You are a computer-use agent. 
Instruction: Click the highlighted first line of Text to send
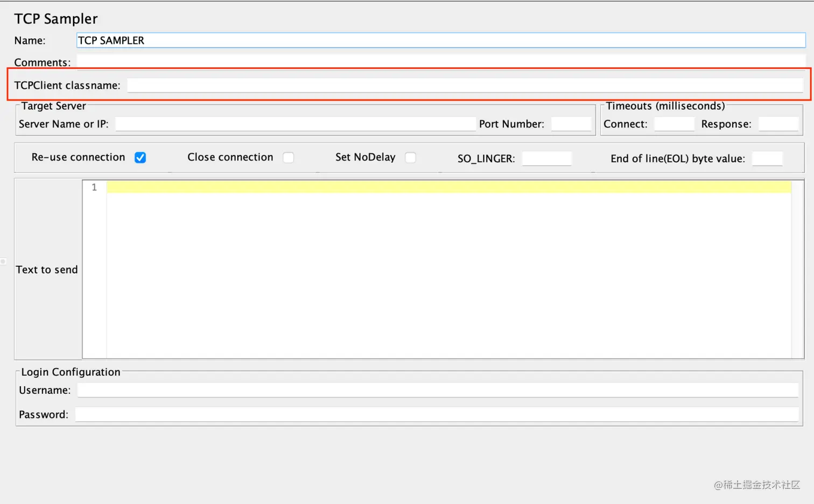click(x=377, y=186)
